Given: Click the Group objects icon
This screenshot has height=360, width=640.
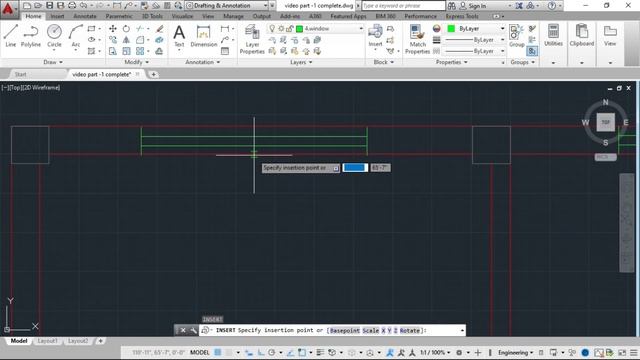Looking at the screenshot, I should 516,36.
